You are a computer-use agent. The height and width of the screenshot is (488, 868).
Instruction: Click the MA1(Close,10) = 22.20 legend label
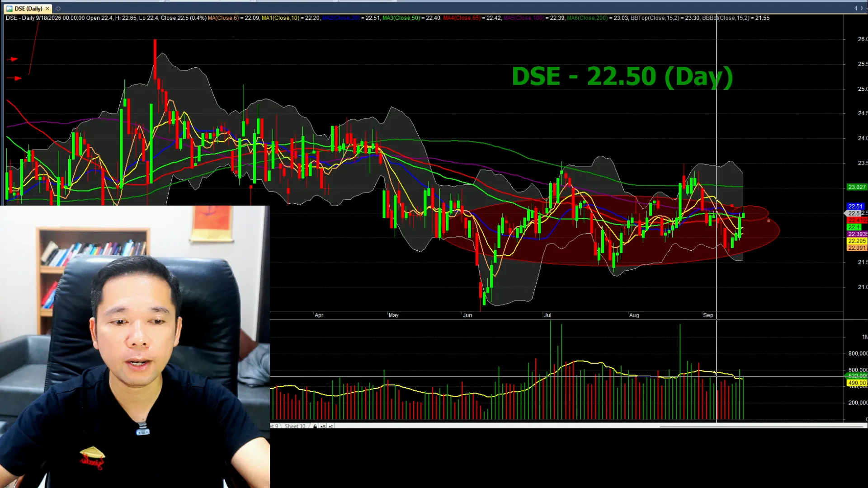point(291,18)
